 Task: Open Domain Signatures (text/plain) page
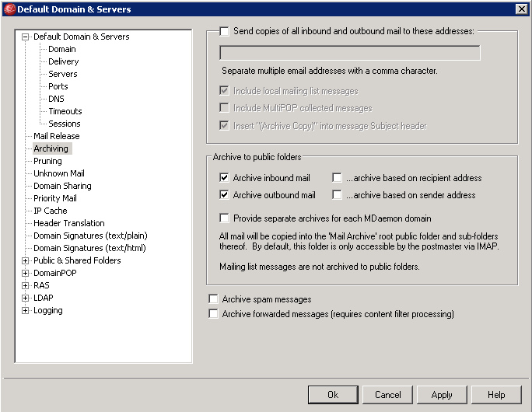(x=90, y=236)
